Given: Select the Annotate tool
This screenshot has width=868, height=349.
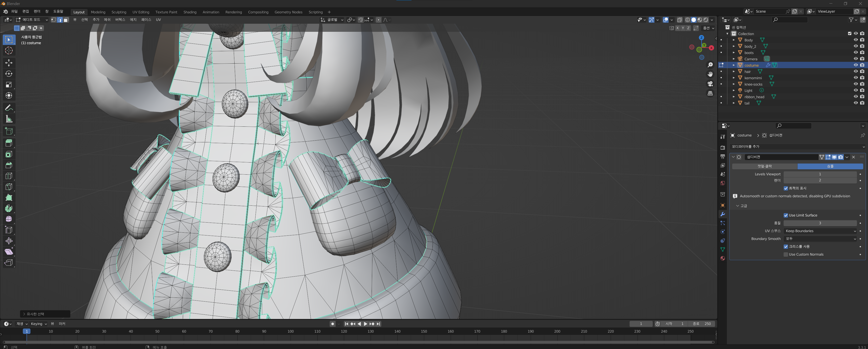Looking at the screenshot, I should click(x=9, y=108).
